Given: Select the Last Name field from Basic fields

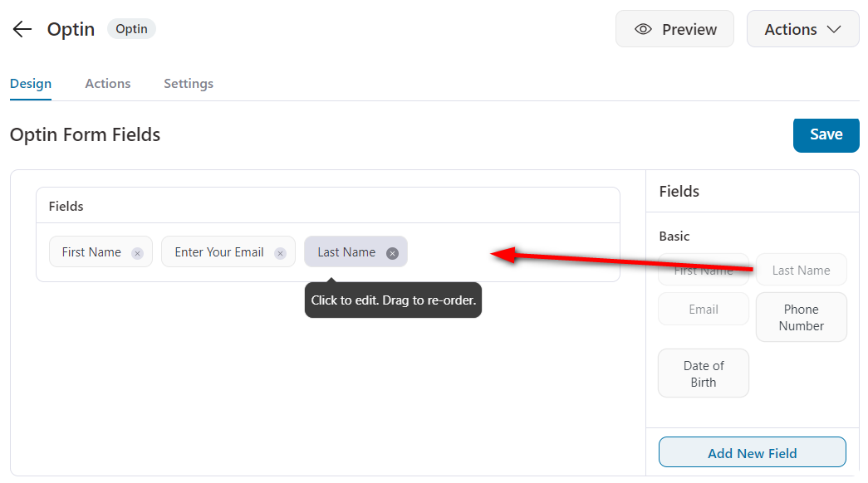Looking at the screenshot, I should (801, 269).
